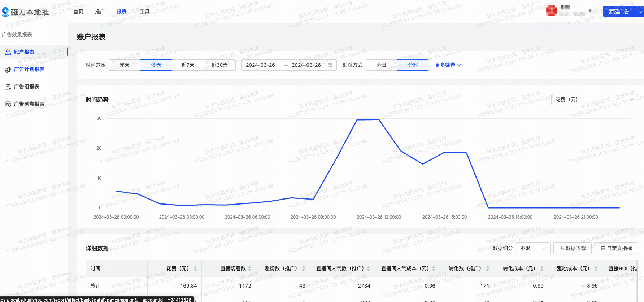Expand 更多筛选 filters
644x302 pixels.
448,65
